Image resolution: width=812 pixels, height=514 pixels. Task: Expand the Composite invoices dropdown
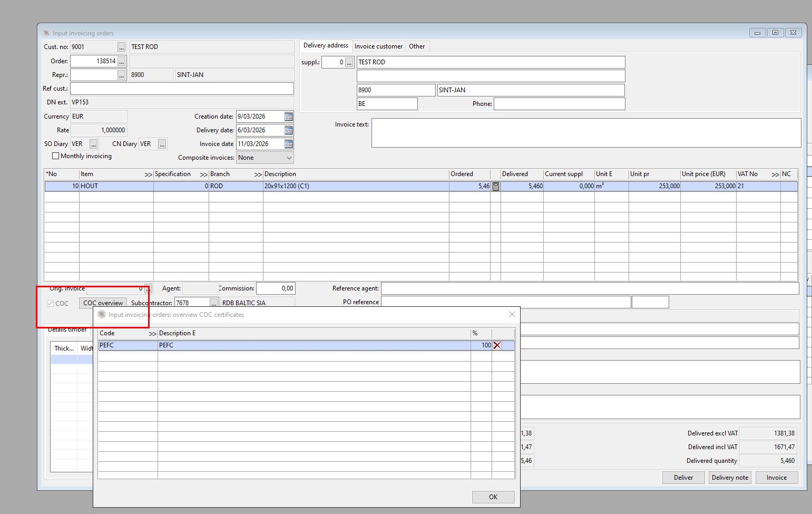pyautogui.click(x=289, y=158)
